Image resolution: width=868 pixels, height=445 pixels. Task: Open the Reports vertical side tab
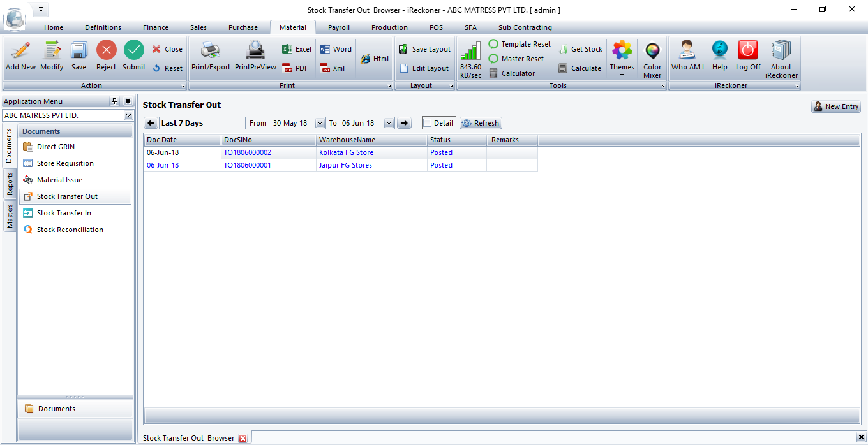(10, 185)
